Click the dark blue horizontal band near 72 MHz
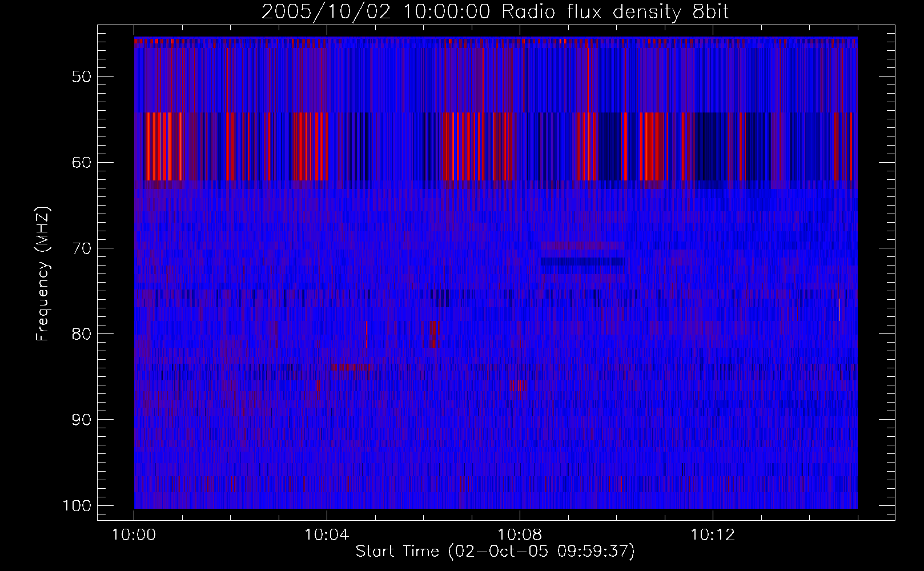 (582, 262)
